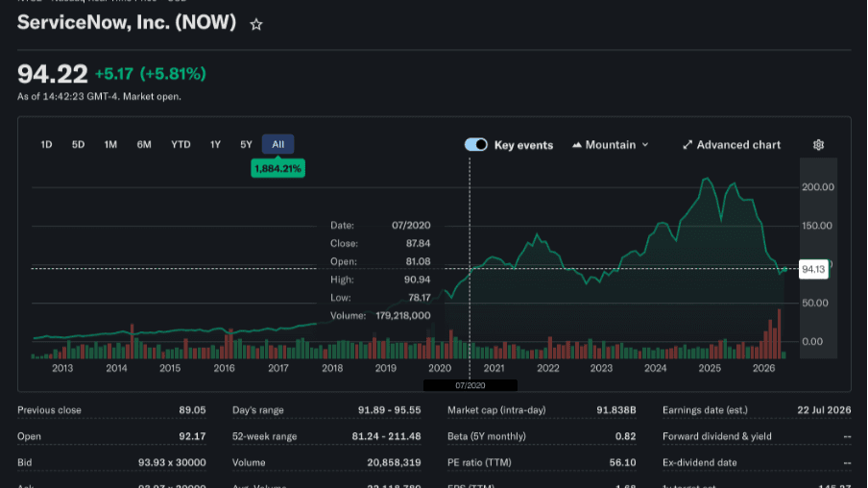The width and height of the screenshot is (868, 488).
Task: Click the Bid value 93.93 x 30000
Action: point(172,462)
